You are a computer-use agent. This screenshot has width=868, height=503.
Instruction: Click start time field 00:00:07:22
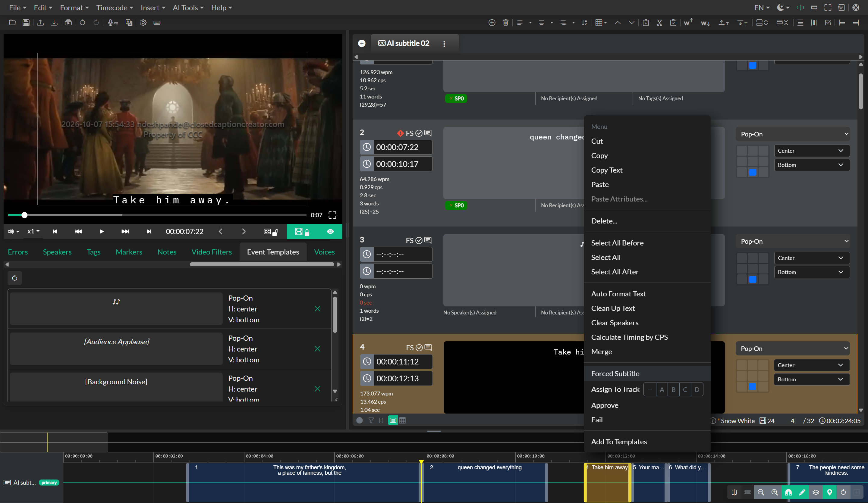point(402,147)
